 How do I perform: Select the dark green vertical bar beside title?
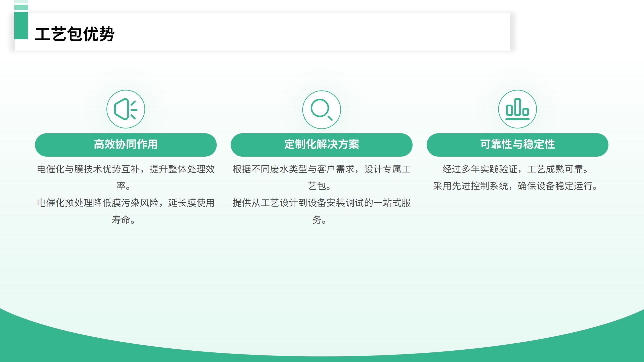pyautogui.click(x=21, y=25)
